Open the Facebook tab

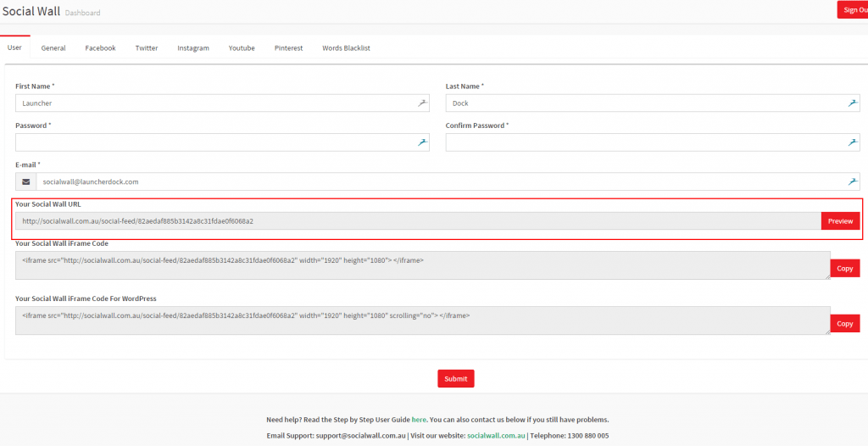pos(100,48)
